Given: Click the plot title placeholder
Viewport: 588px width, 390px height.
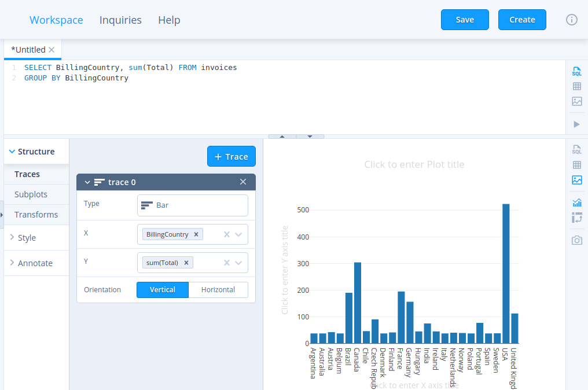Looking at the screenshot, I should 414,164.
